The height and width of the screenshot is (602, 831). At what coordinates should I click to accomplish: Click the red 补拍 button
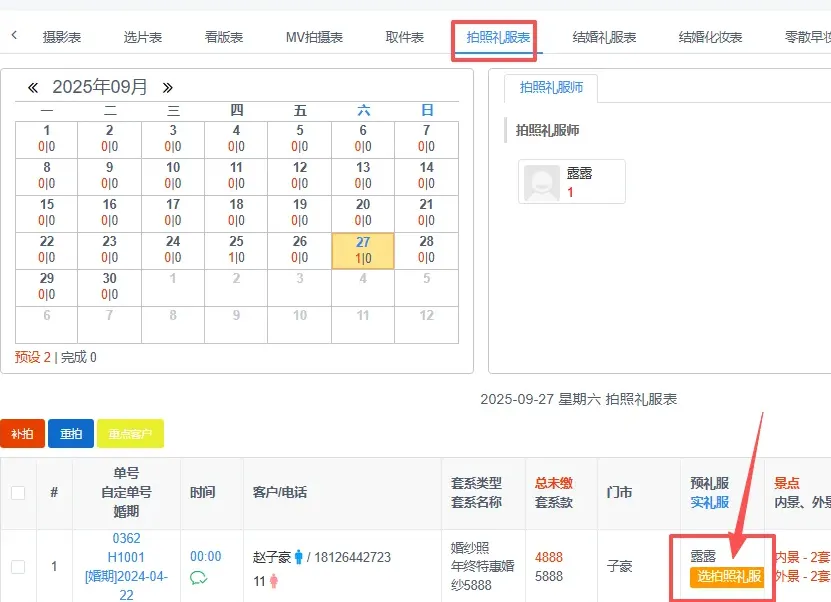21,434
